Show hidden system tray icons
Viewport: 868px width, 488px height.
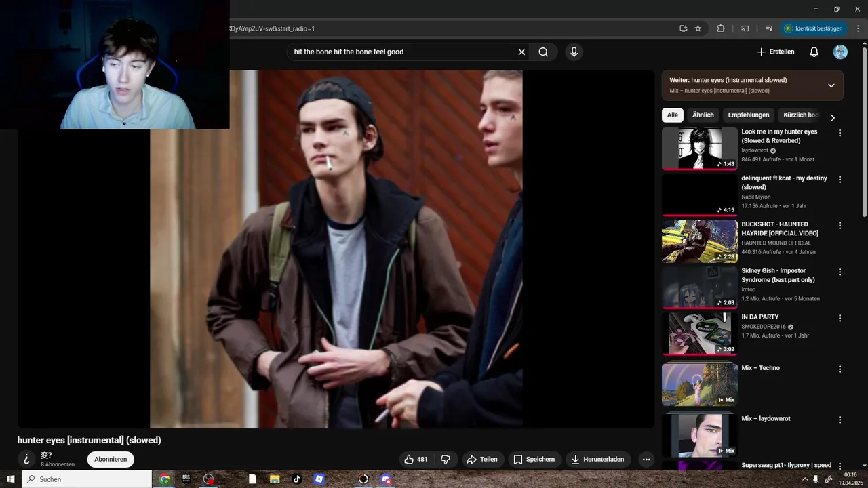coord(804,479)
